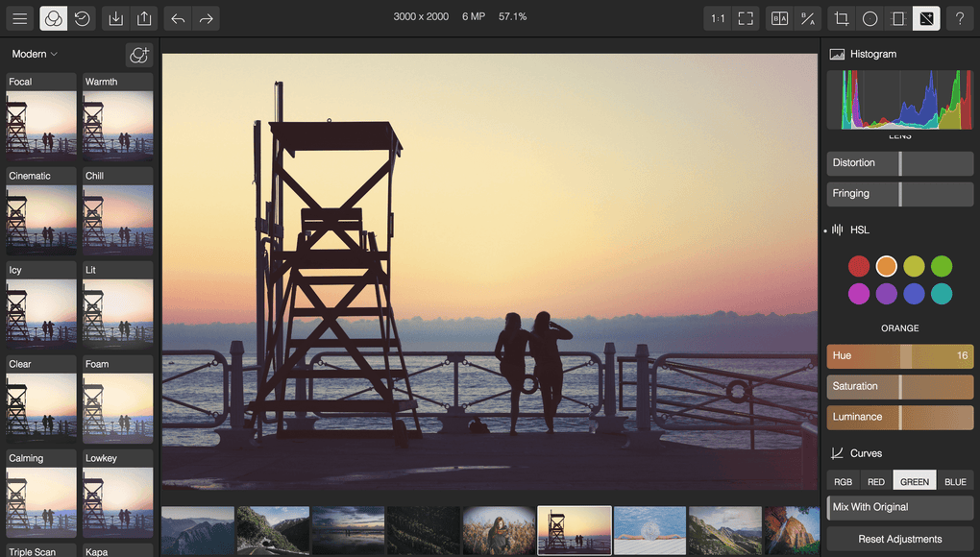Select the teal HSL color
Viewport: 980px width, 557px height.
942,294
